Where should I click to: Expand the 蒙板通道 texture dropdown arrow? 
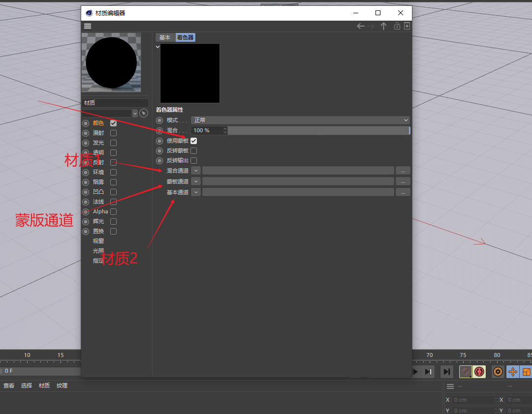[x=196, y=181]
